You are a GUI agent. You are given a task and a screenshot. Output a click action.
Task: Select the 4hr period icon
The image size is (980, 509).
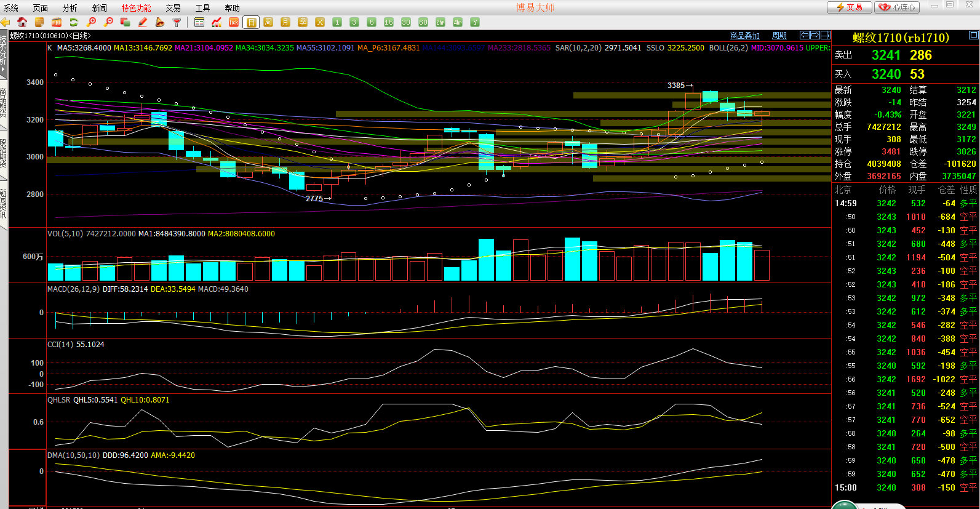coord(458,22)
